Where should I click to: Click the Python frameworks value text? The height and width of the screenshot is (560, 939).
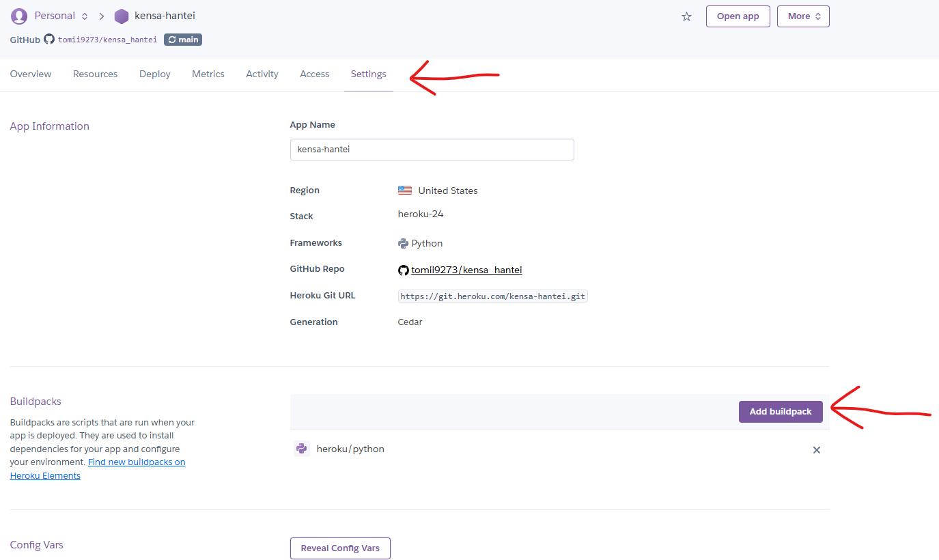427,243
